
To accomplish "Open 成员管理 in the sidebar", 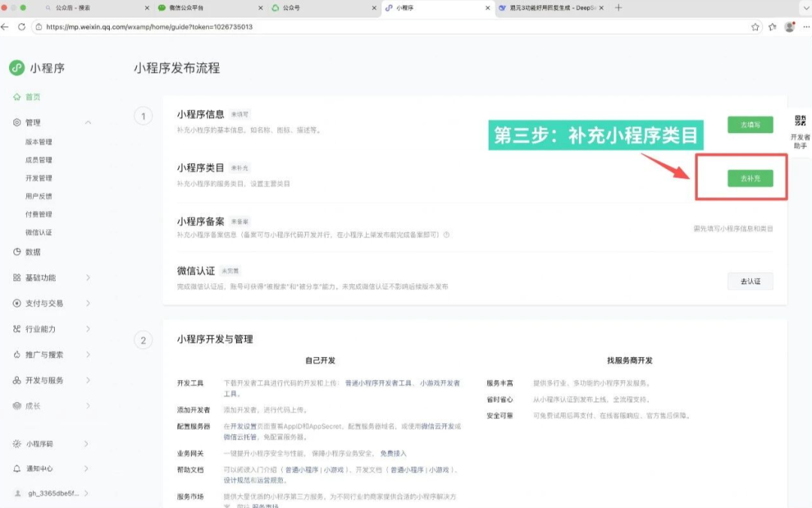I will [x=39, y=160].
